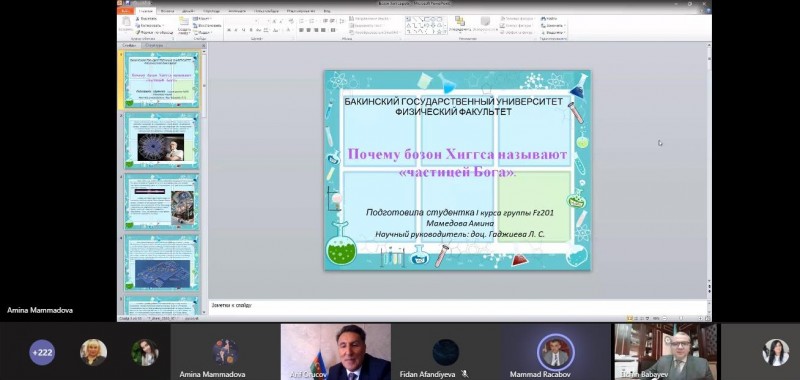Select the second slide thumbnail with Higgs photo
The width and height of the screenshot is (800, 380).
click(x=161, y=141)
